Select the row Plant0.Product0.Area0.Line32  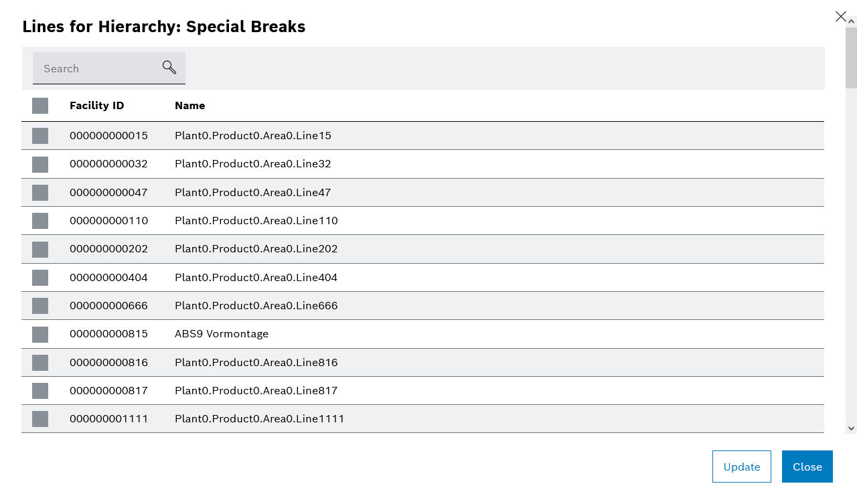click(x=252, y=163)
